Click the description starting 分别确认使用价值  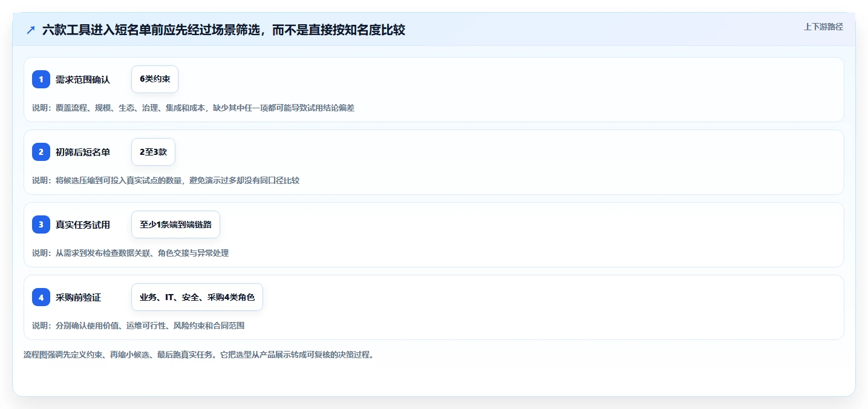(x=139, y=326)
